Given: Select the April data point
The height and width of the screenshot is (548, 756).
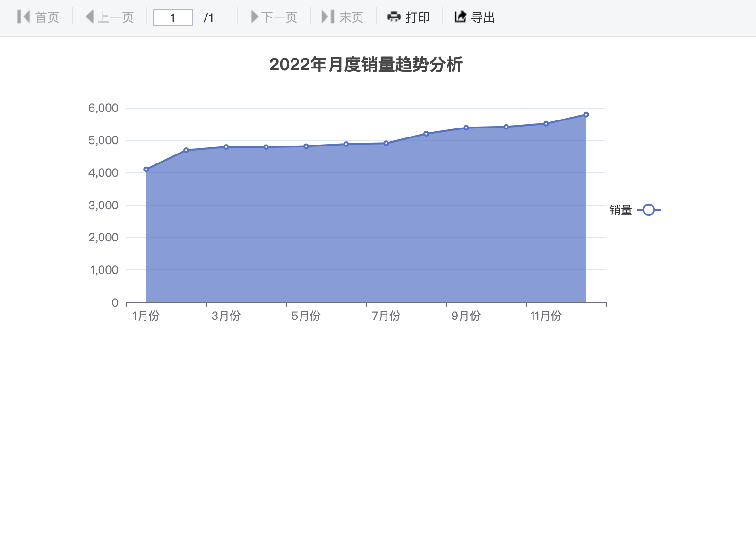Looking at the screenshot, I should (x=266, y=147).
